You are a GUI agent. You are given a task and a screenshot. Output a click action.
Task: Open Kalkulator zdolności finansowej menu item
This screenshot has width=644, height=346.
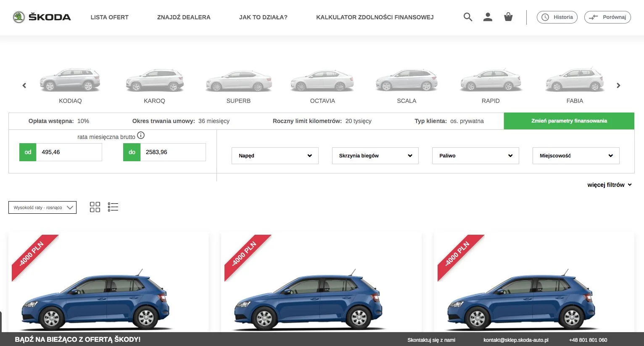pos(375,17)
